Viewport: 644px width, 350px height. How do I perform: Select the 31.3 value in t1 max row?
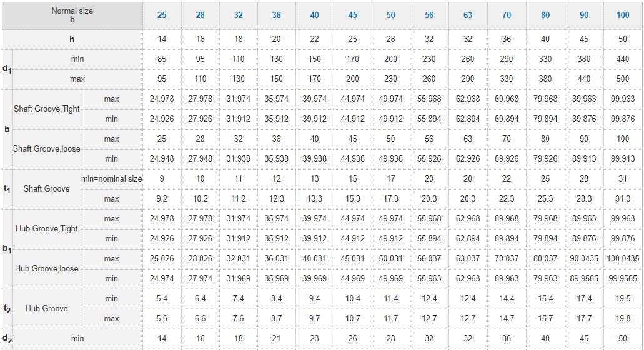[623, 199]
